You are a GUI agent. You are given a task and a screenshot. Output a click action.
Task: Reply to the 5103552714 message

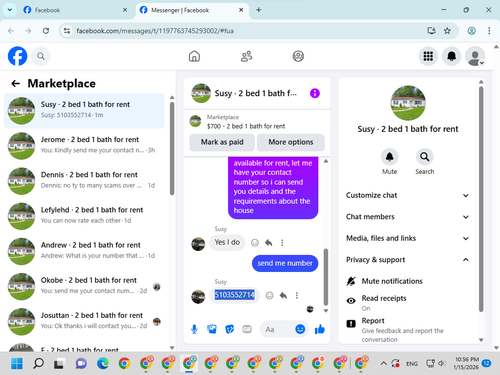pos(283,295)
